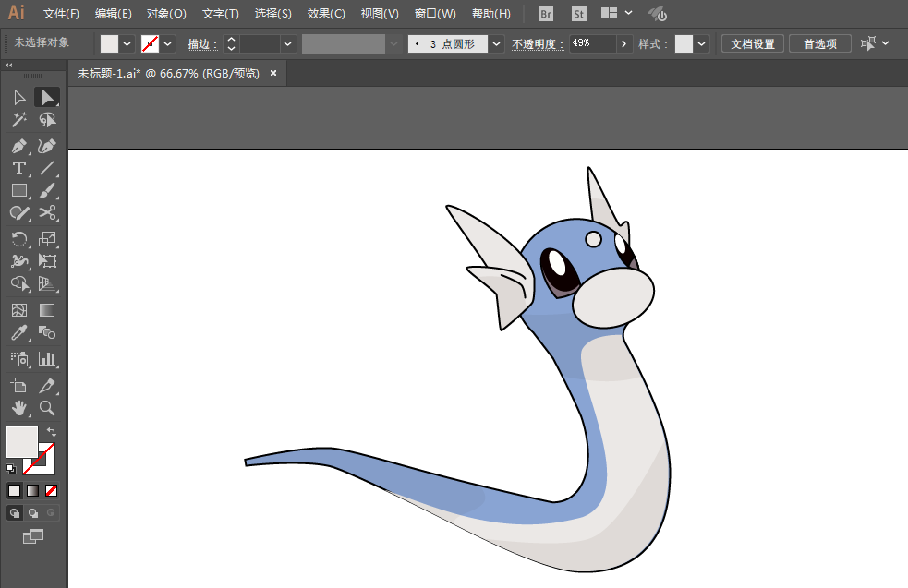Reset to default fill and stroke
The image size is (908, 588).
pyautogui.click(x=11, y=469)
